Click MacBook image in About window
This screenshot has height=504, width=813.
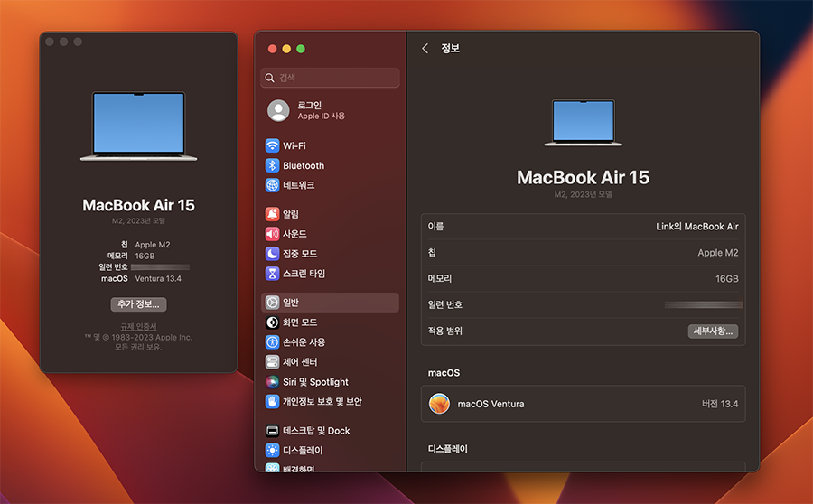(x=138, y=126)
